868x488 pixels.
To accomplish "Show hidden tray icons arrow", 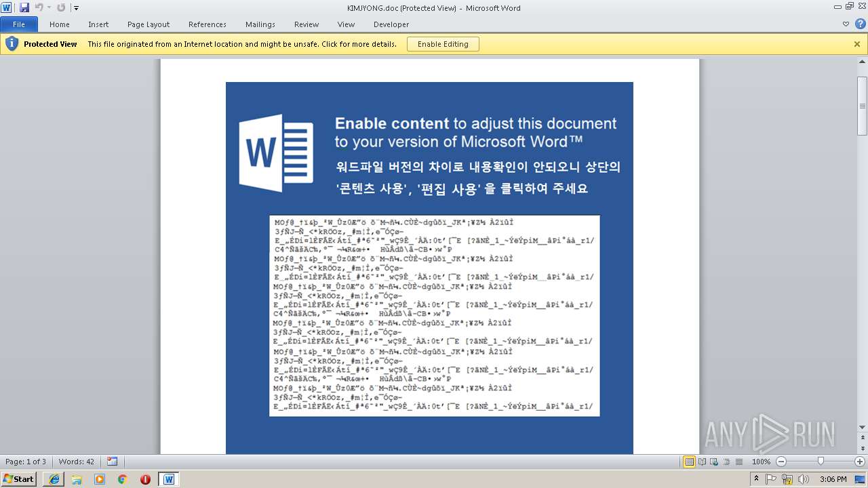I will point(756,479).
